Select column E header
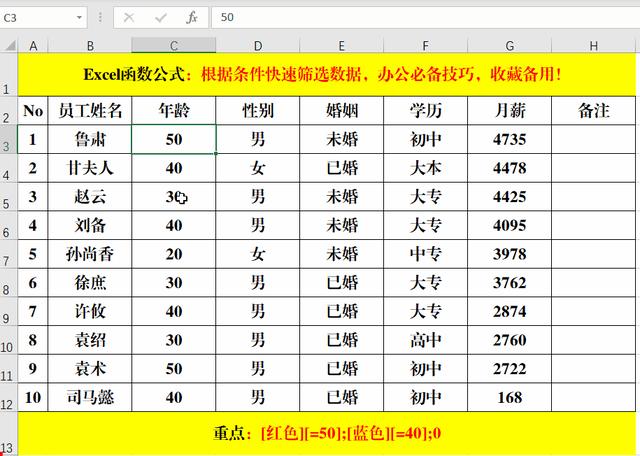The height and width of the screenshot is (456, 640). coord(342,46)
